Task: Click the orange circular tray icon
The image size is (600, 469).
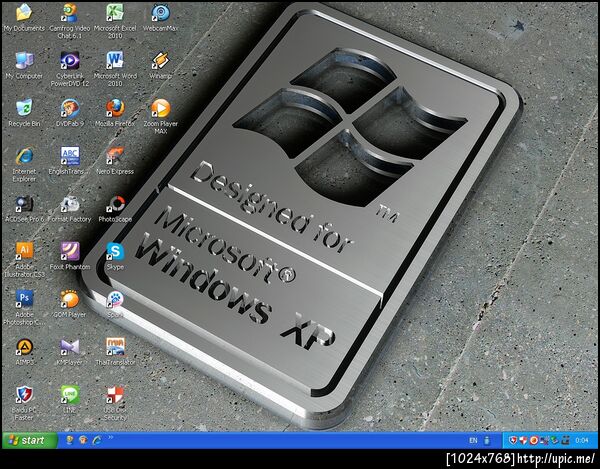Action: click(533, 441)
